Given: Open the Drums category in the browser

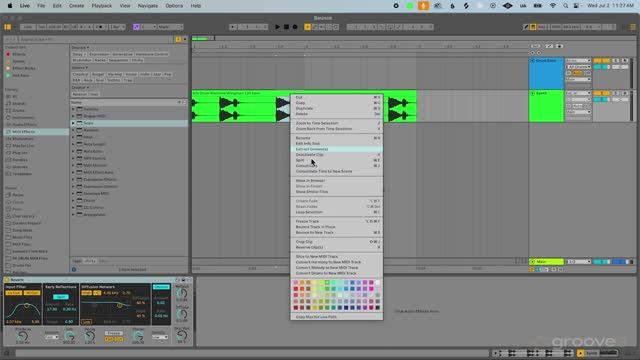Looking at the screenshot, I should [18, 111].
